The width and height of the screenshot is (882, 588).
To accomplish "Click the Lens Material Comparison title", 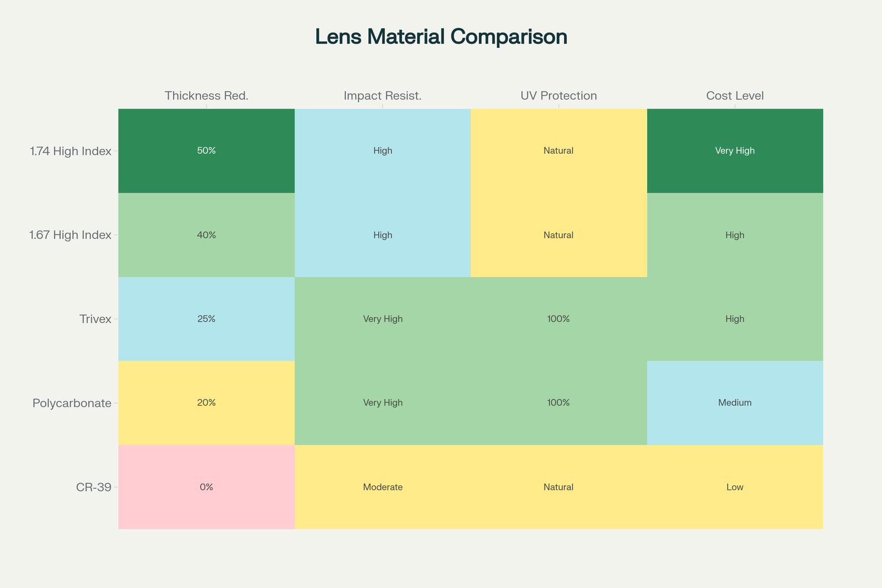I will pyautogui.click(x=441, y=37).
